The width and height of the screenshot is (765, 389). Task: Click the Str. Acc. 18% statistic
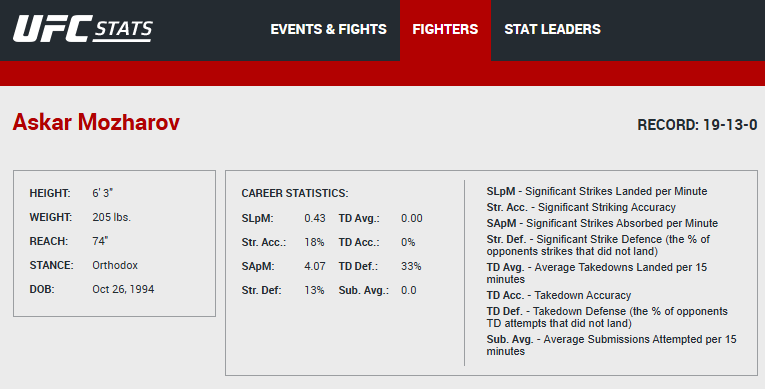click(x=314, y=242)
